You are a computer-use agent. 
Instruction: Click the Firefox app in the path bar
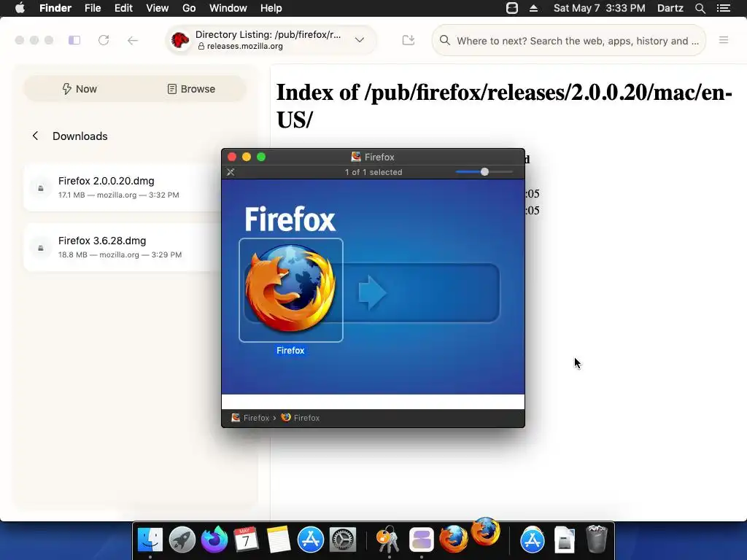pyautogui.click(x=300, y=418)
